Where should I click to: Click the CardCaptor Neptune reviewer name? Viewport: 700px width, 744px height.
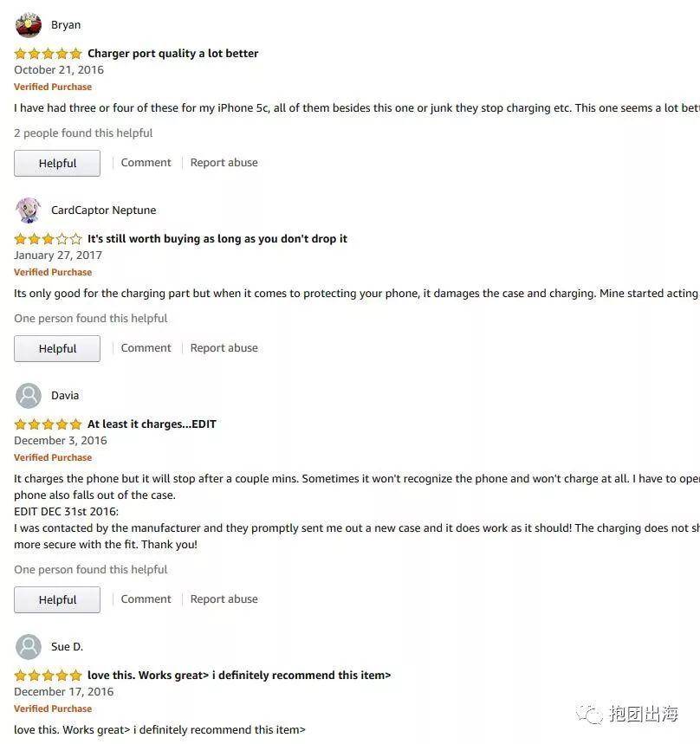coord(103,210)
